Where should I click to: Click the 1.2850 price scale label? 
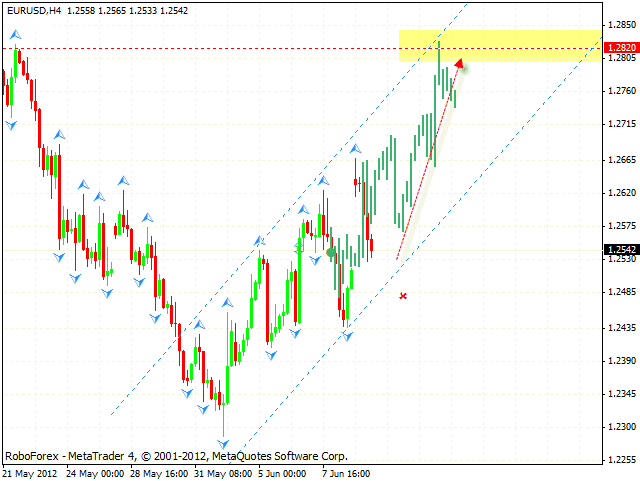pos(620,24)
